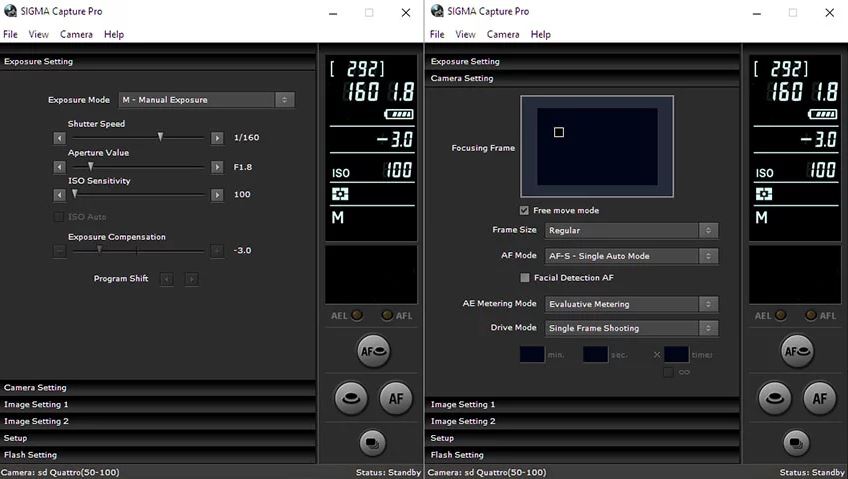Viewport: 848px width, 479px height.
Task: Click shutter release button in right window
Action: pos(775,398)
